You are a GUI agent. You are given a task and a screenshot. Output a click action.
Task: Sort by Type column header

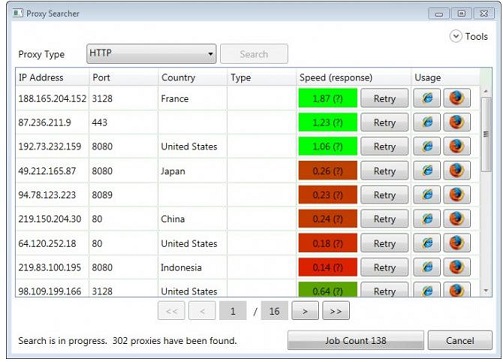(262, 77)
